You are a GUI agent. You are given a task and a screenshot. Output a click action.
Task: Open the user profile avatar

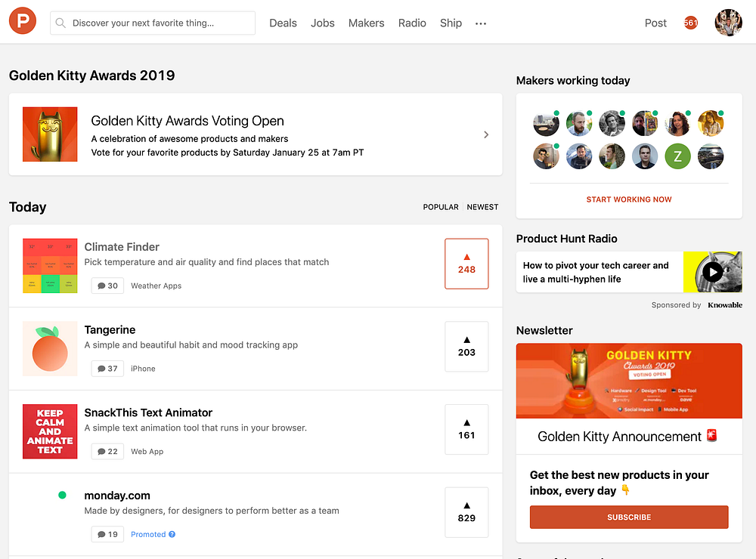(728, 23)
